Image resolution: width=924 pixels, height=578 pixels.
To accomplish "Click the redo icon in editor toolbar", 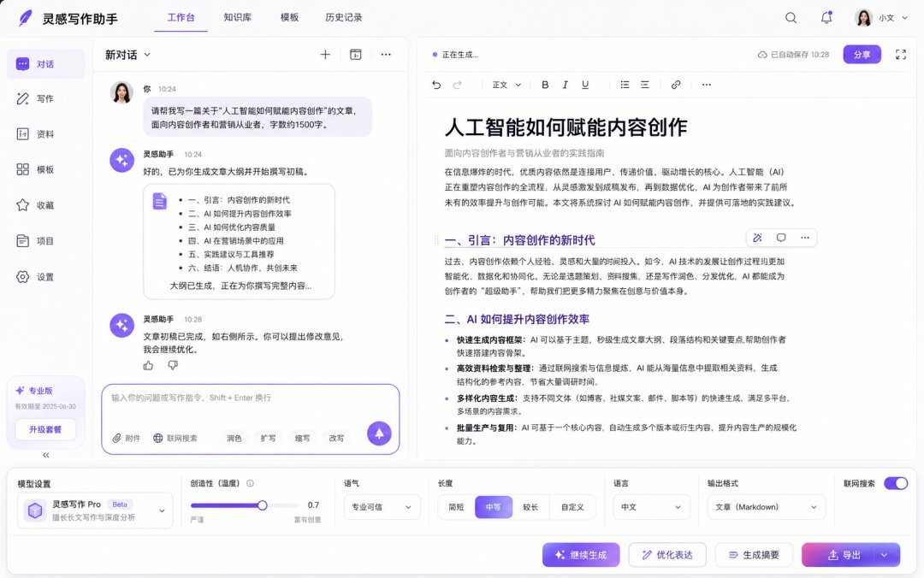I will pyautogui.click(x=457, y=85).
